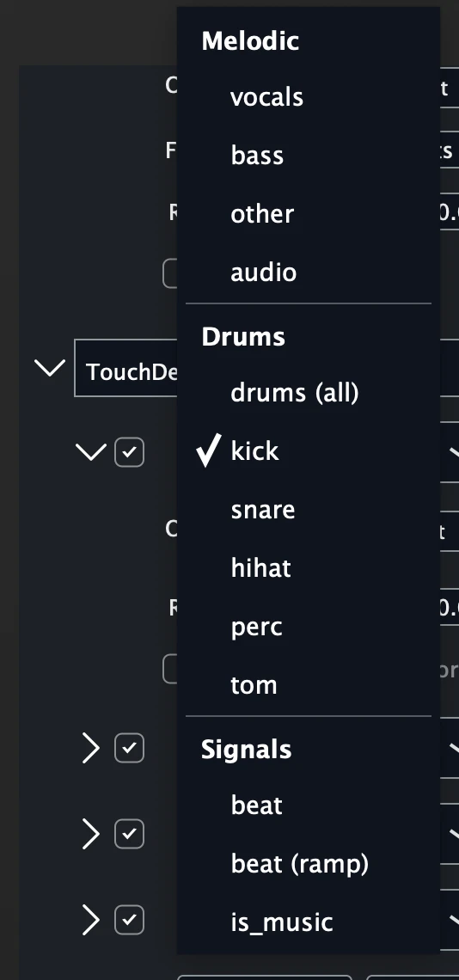This screenshot has height=980, width=459.
Task: Uncheck the checkbox beside the kick row
Action: (x=130, y=452)
